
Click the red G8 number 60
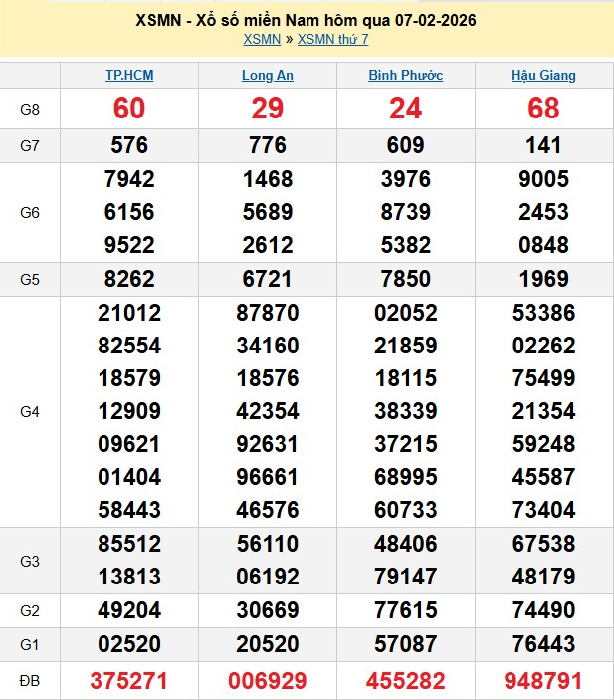129,109
